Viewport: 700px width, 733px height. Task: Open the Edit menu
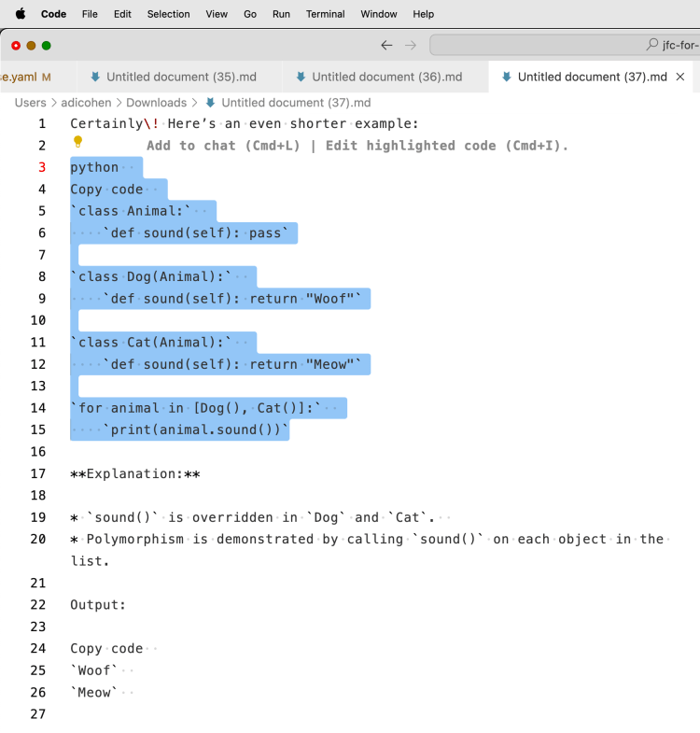tap(122, 14)
